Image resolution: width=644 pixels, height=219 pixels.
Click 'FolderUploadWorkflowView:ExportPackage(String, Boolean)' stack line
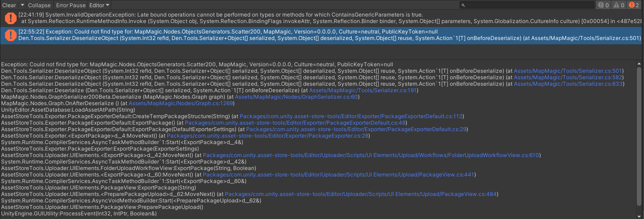pos(129,168)
